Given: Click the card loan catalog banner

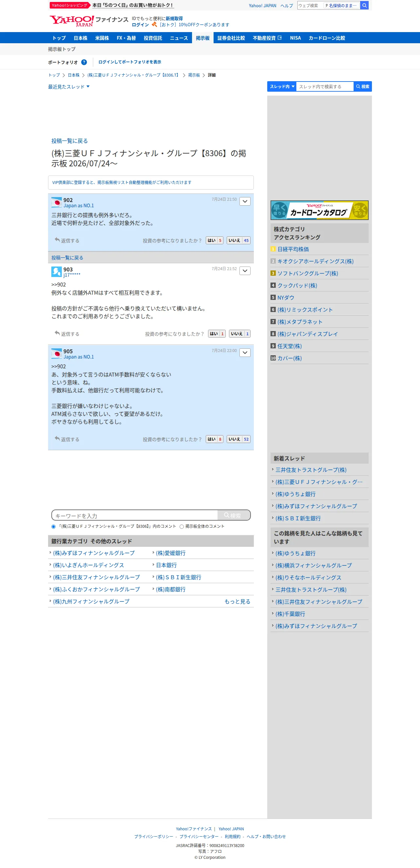Looking at the screenshot, I should 319,210.
